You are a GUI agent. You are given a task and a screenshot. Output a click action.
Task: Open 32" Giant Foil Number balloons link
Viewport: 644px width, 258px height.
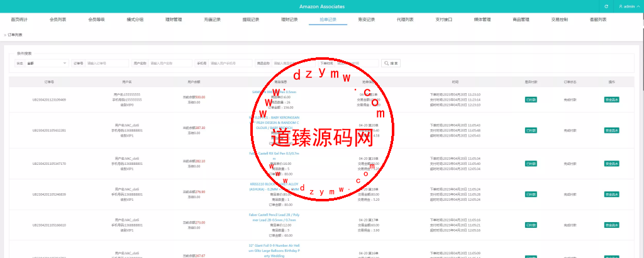(x=274, y=250)
